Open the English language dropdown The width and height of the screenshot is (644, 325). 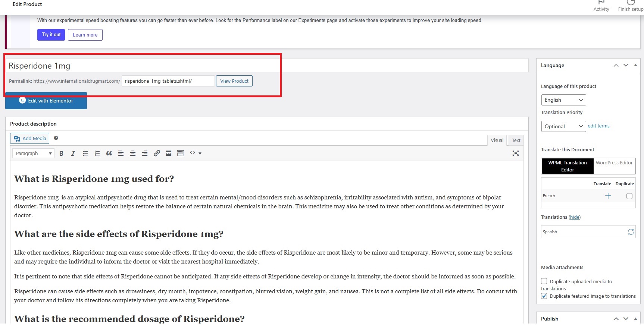563,100
